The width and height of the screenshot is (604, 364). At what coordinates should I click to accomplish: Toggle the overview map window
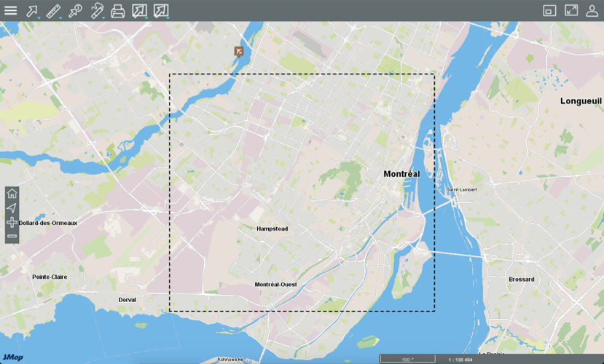(549, 10)
